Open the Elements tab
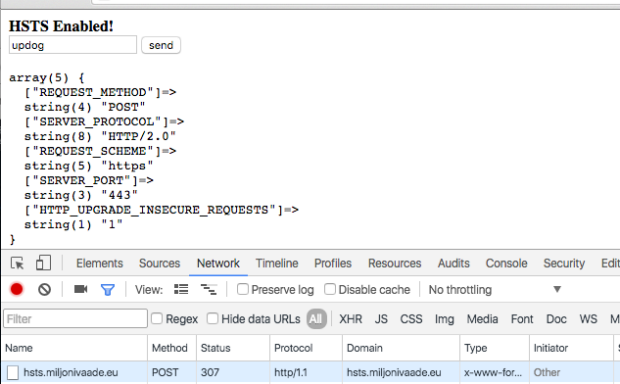 (x=100, y=263)
